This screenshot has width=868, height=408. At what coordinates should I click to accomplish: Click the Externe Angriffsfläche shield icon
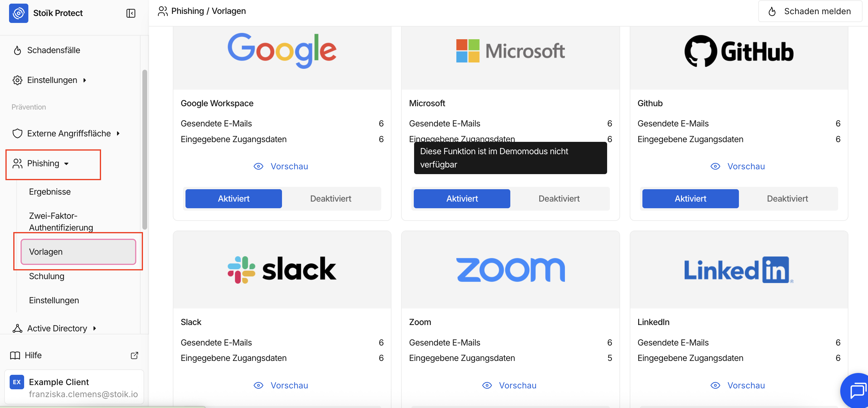pos(17,133)
